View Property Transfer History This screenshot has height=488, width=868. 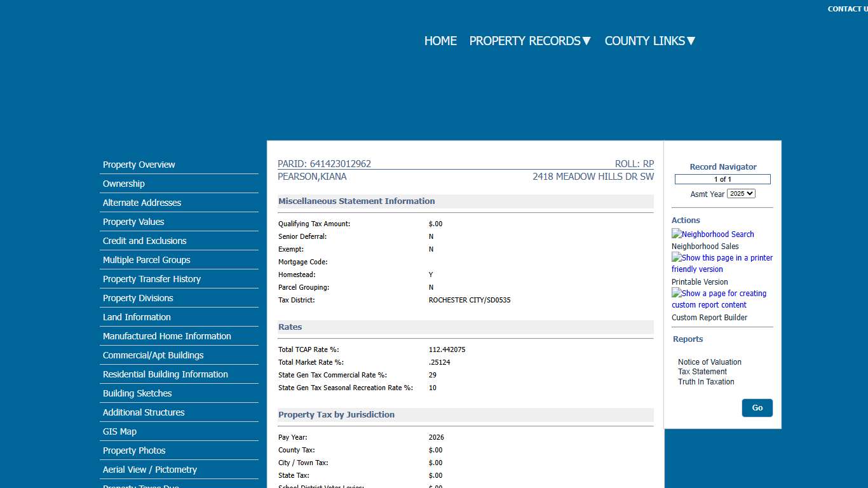(x=151, y=279)
